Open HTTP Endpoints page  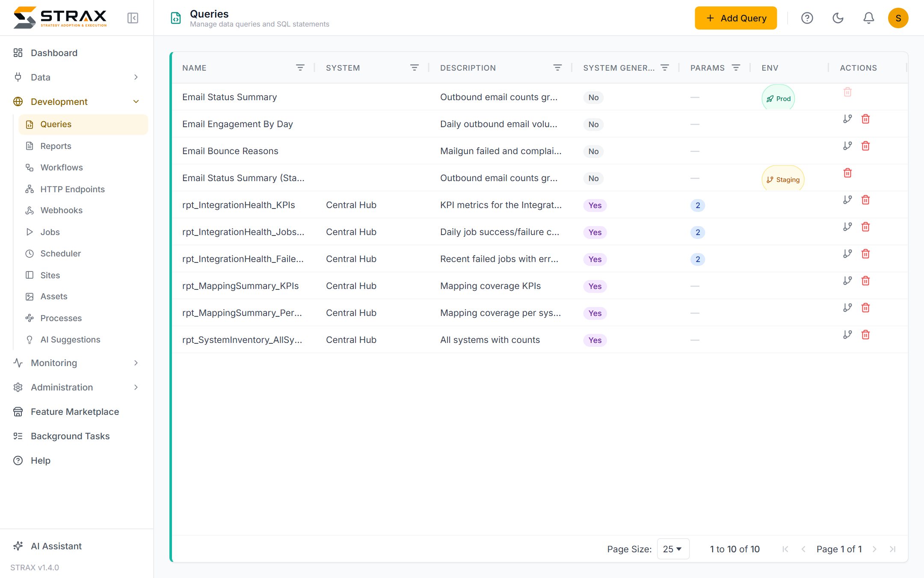83,189
